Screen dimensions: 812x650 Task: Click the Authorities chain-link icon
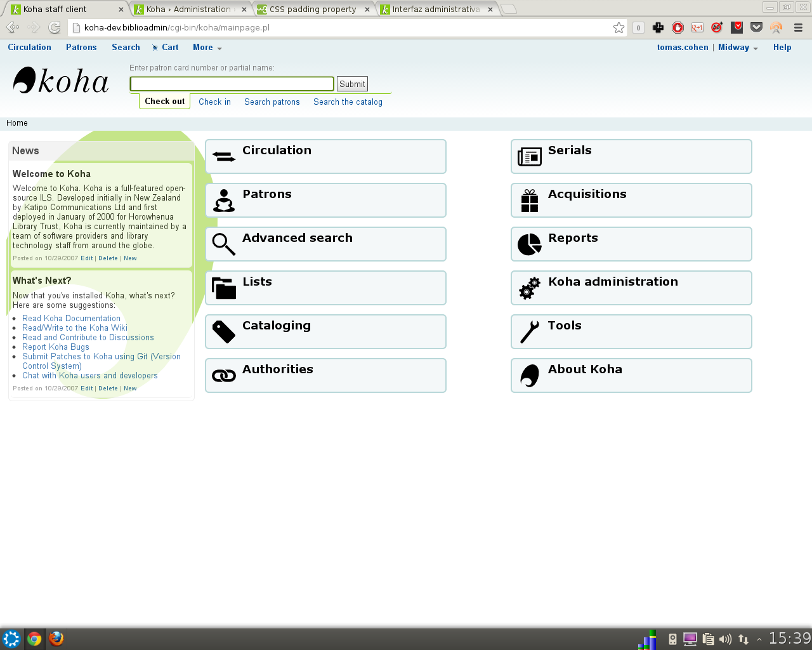(224, 376)
